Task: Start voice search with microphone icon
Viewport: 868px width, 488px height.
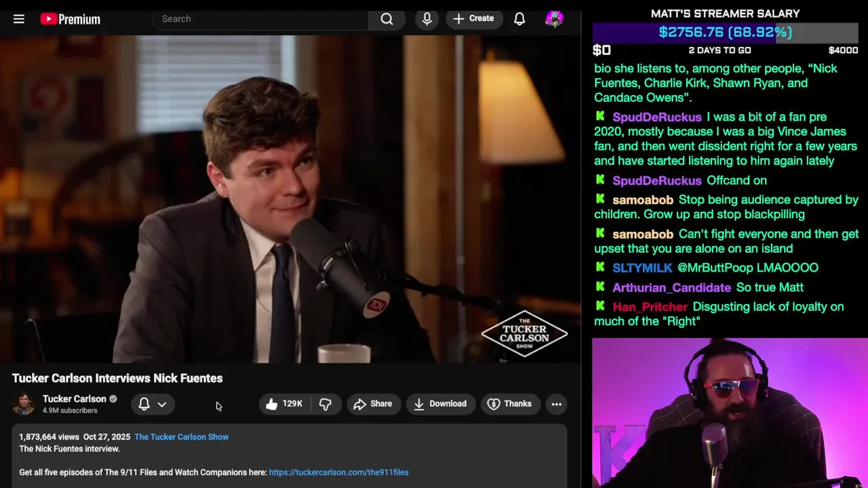Action: tap(427, 19)
